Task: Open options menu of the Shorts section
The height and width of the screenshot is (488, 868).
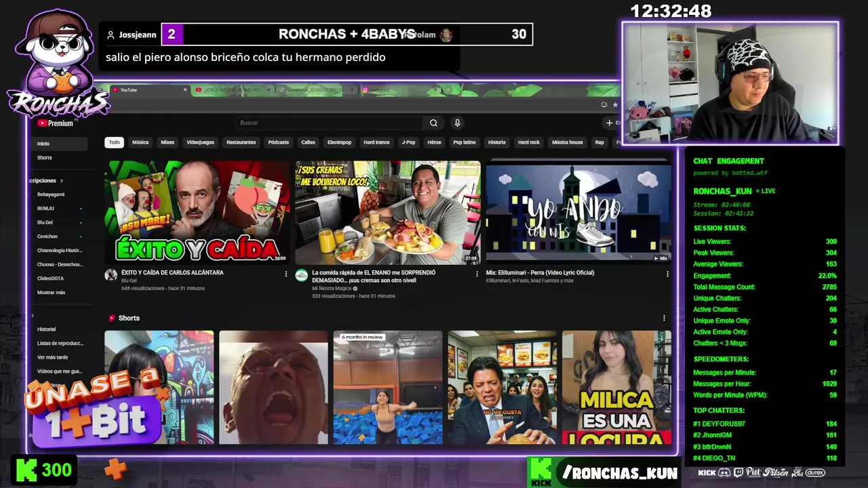Action: pos(664,318)
